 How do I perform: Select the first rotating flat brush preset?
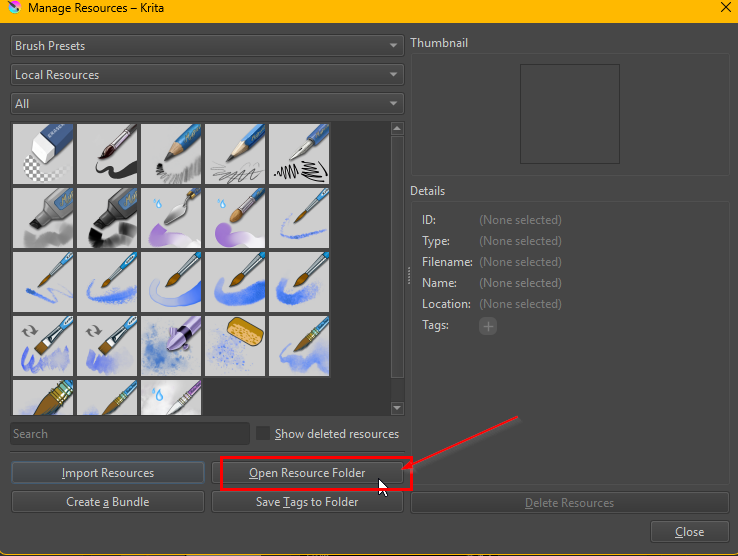(43, 346)
